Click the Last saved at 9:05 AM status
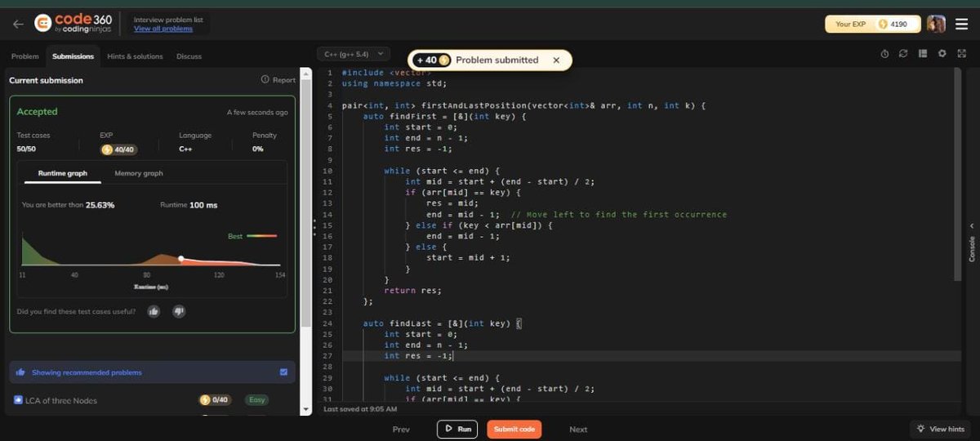The image size is (980, 441). tap(361, 408)
